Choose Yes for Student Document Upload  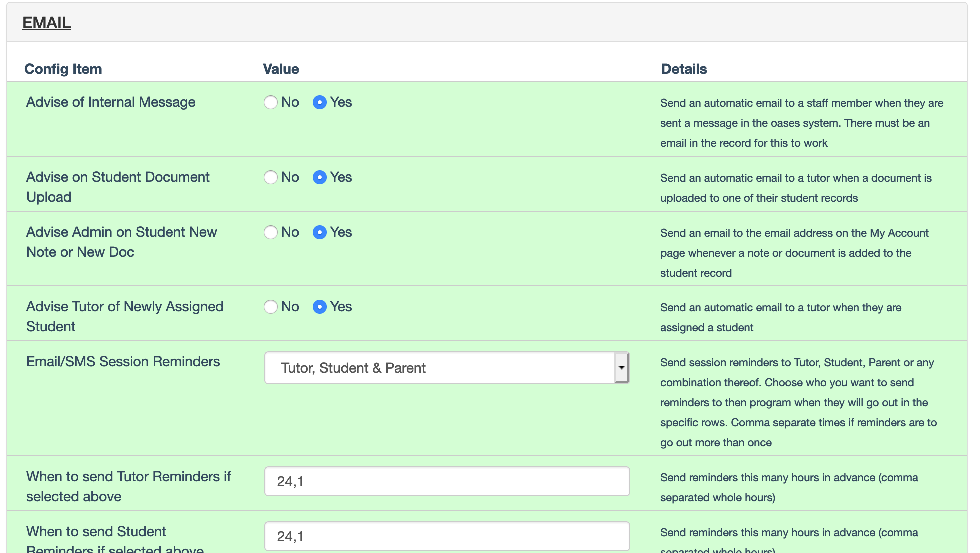pyautogui.click(x=320, y=177)
